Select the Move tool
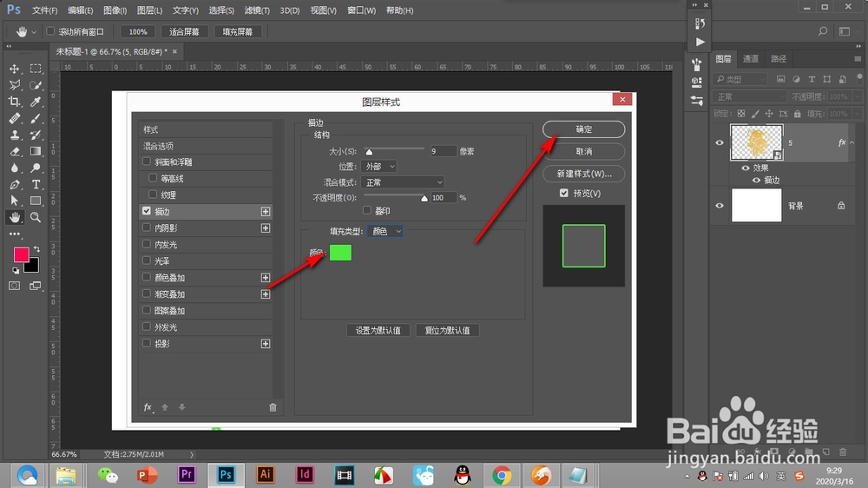This screenshot has width=868, height=488. [x=15, y=69]
